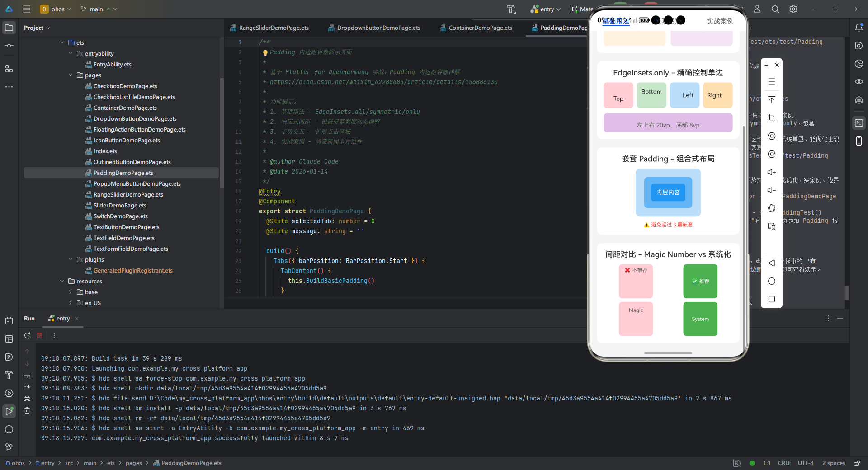The width and height of the screenshot is (868, 470).
Task: Click scroll to end of console icon
Action: point(27,387)
